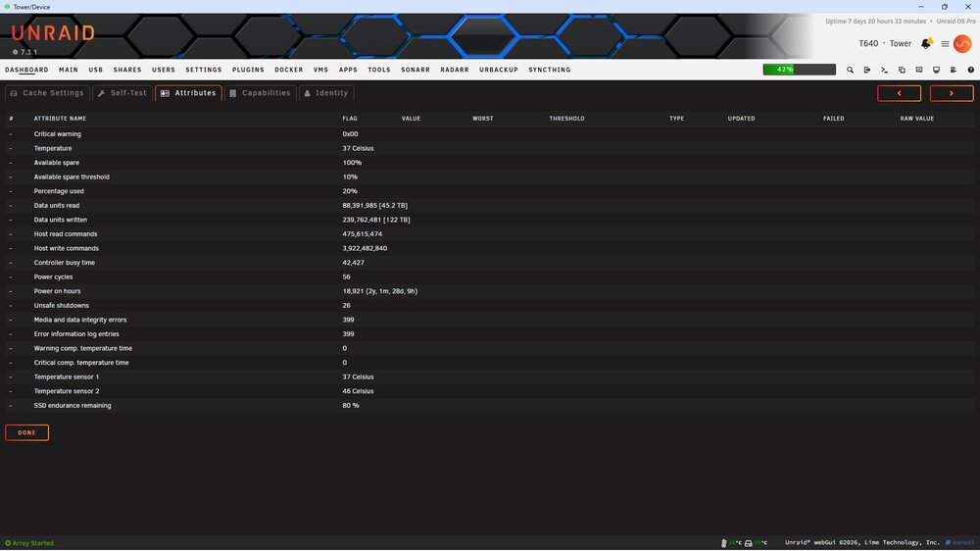Select the Host write commands row
The height and width of the screenshot is (551, 980).
point(490,248)
